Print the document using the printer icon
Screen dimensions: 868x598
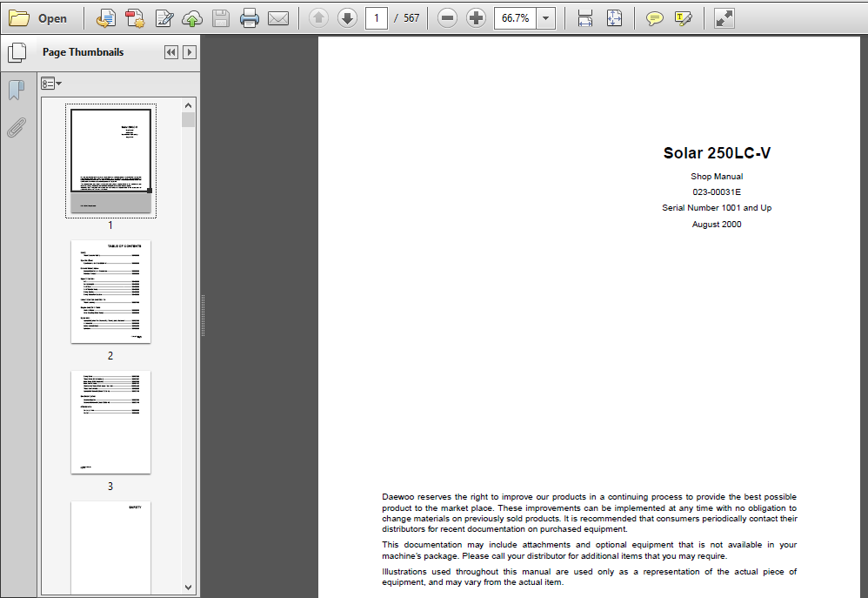[250, 18]
